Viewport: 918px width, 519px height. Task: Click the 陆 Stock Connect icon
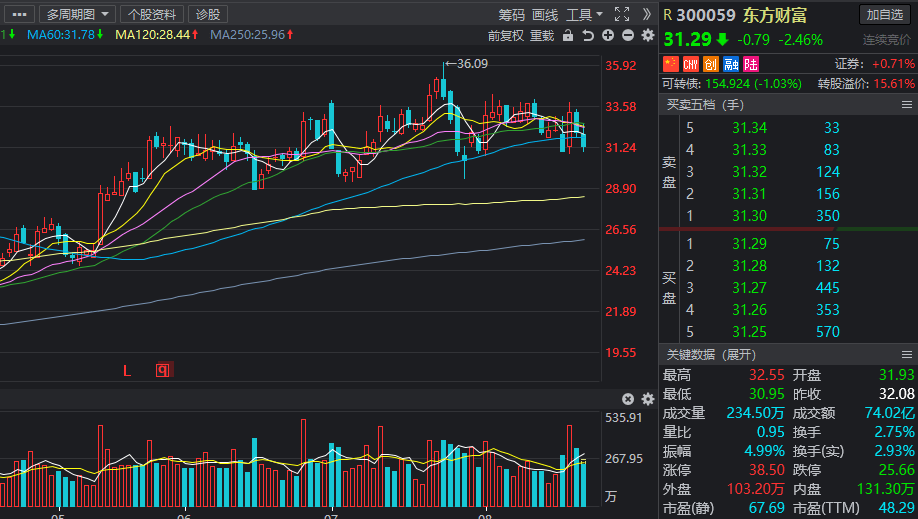click(751, 64)
